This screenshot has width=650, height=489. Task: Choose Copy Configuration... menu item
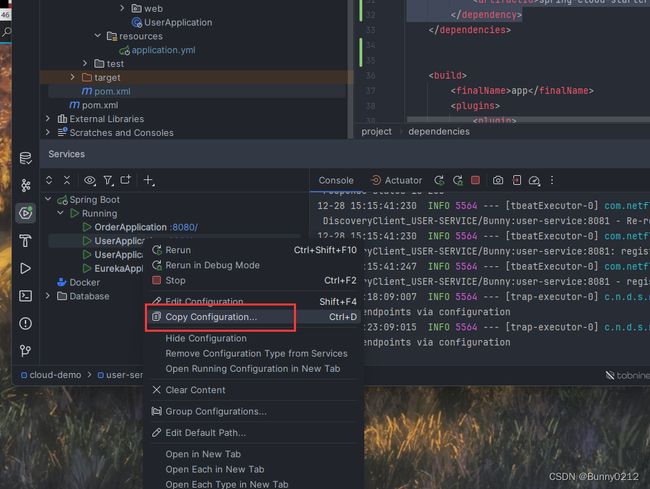pos(254,317)
